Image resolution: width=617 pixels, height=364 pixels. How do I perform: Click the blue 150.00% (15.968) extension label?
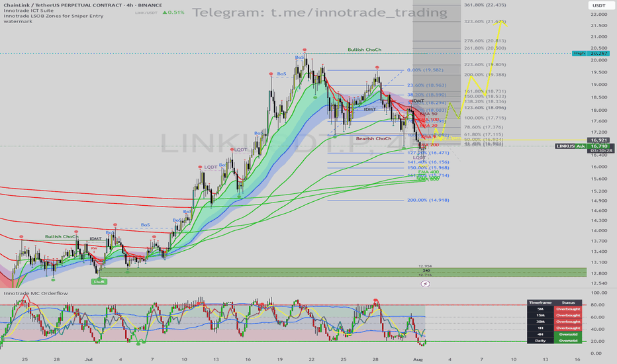point(428,168)
